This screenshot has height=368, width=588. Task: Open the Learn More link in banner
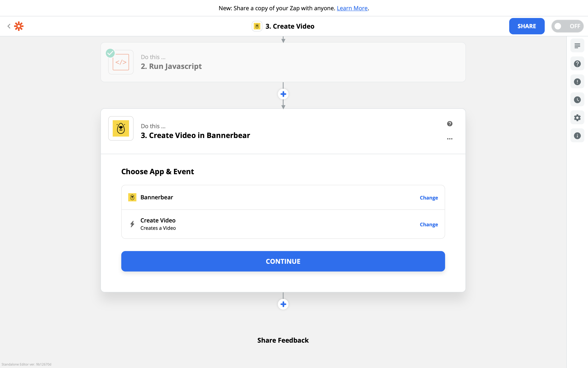tap(352, 8)
